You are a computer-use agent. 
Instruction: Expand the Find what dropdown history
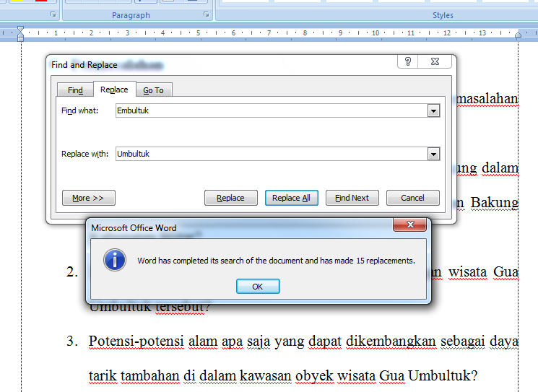click(434, 110)
